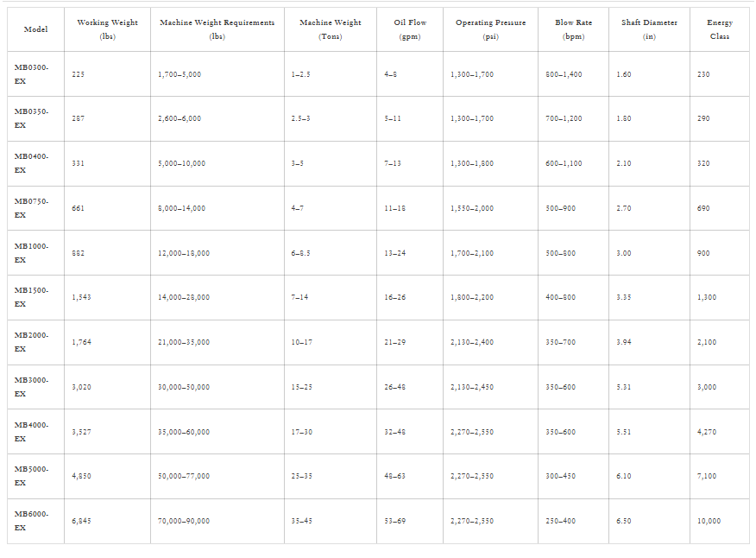The image size is (756, 558).
Task: Click the Energy Class header cell
Action: [720, 29]
